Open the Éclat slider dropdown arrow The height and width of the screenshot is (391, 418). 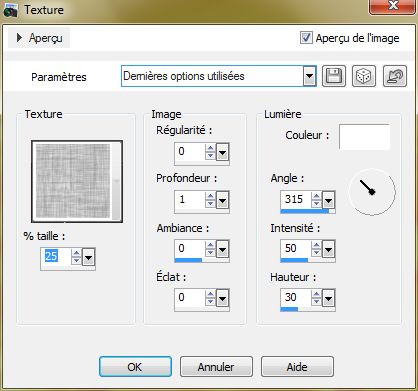(x=223, y=298)
